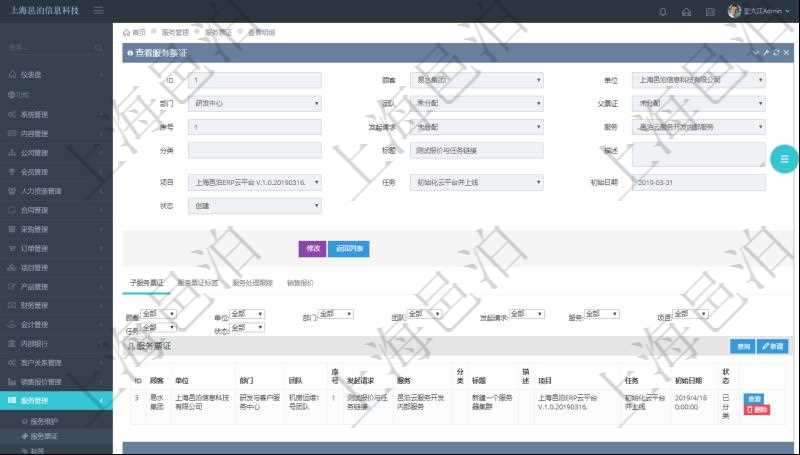Screen dimensions: 800x455
Task: Click the 返回列表 button
Action: tap(349, 249)
